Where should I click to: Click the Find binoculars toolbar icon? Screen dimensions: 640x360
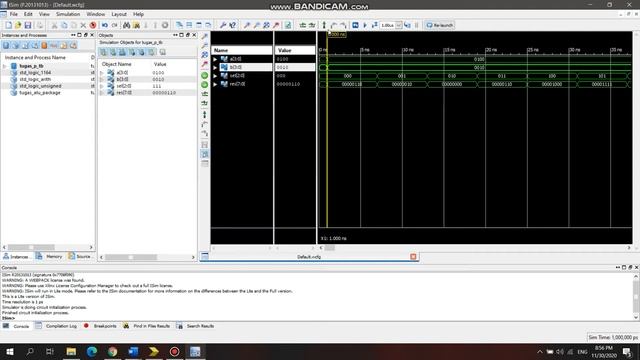pyautogui.click(x=127, y=25)
